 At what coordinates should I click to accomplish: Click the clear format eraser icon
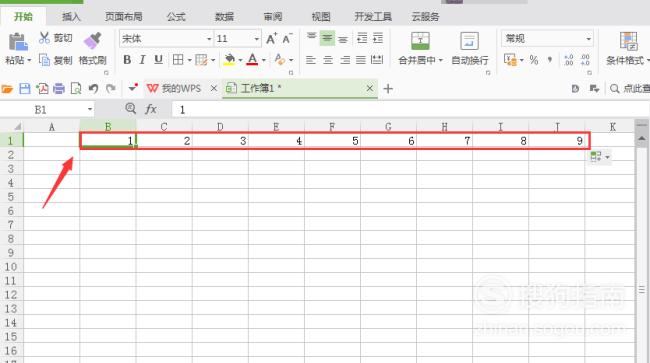click(280, 60)
